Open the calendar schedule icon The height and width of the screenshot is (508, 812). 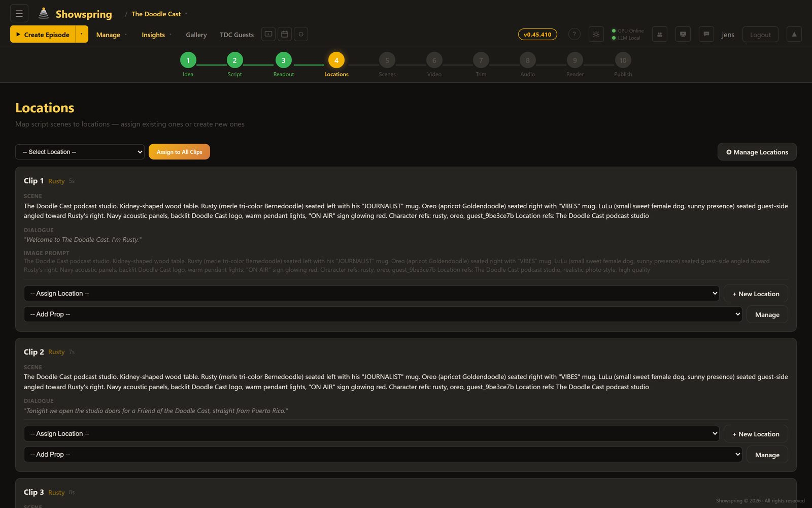click(x=285, y=34)
